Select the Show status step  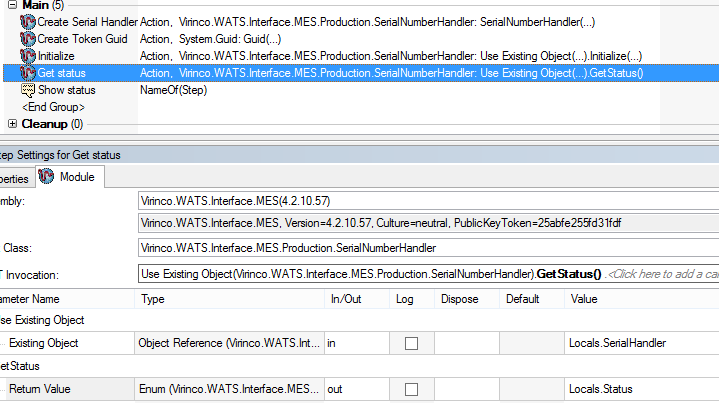(66, 90)
